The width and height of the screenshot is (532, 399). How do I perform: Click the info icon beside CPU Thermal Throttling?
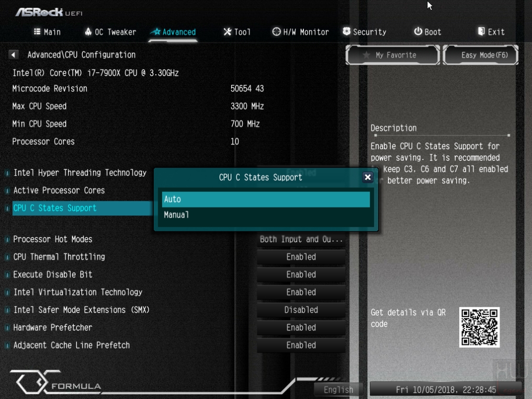click(7, 257)
